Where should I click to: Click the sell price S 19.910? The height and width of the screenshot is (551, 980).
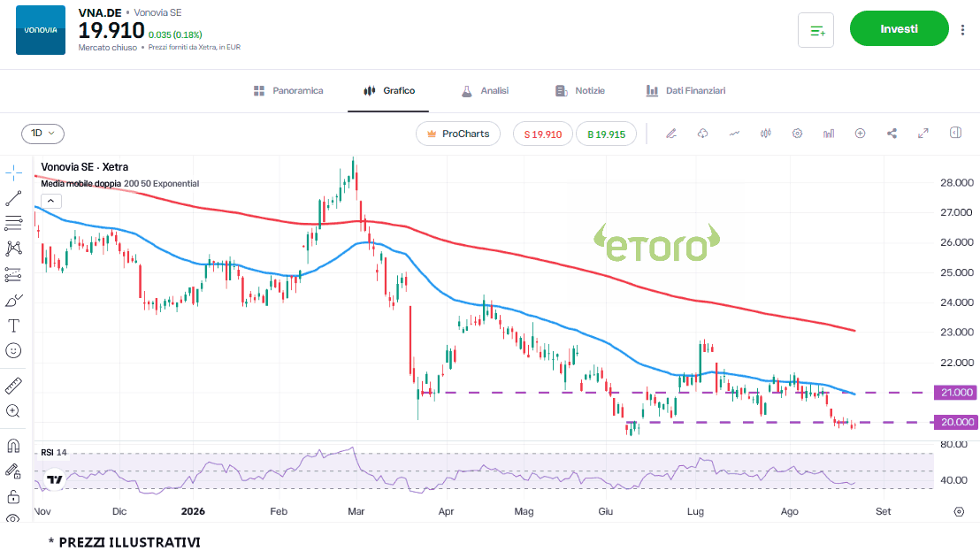pos(542,134)
